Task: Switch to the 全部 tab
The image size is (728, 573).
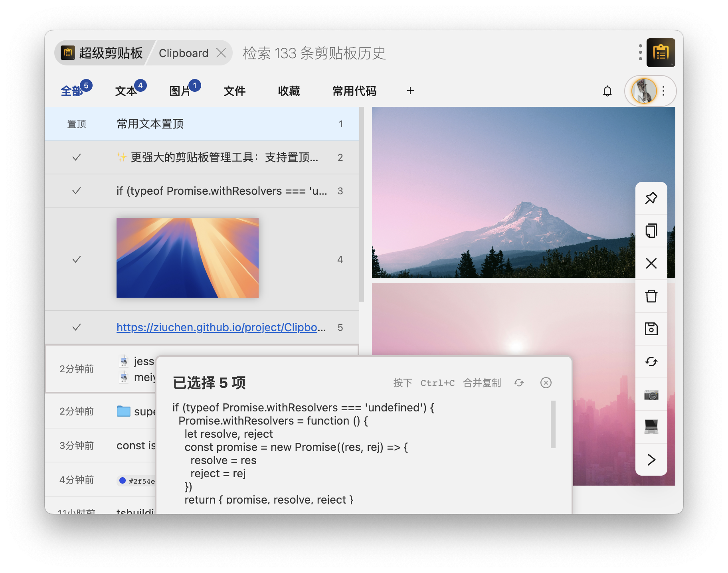Action: 72,91
